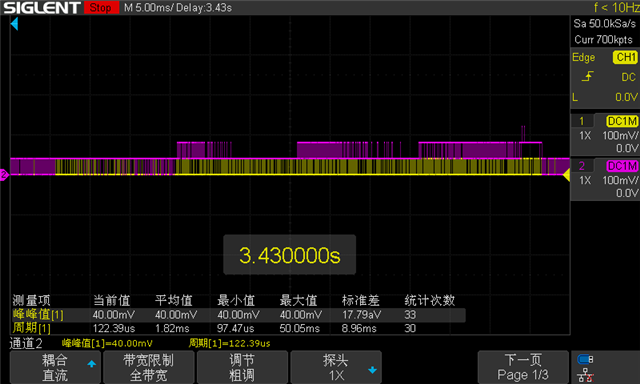Open the 探头 1X probe dropdown
Screen dimensions: 640x384
click(x=336, y=367)
